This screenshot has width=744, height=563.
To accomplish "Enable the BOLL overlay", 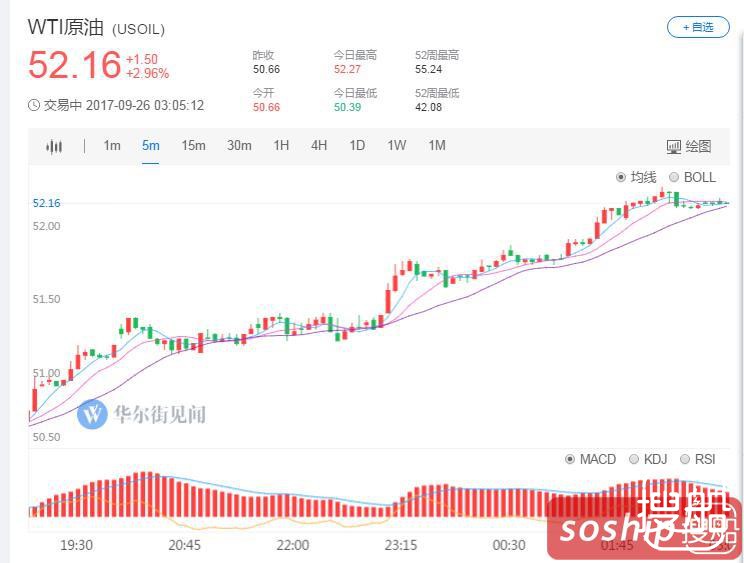I will tap(692, 177).
